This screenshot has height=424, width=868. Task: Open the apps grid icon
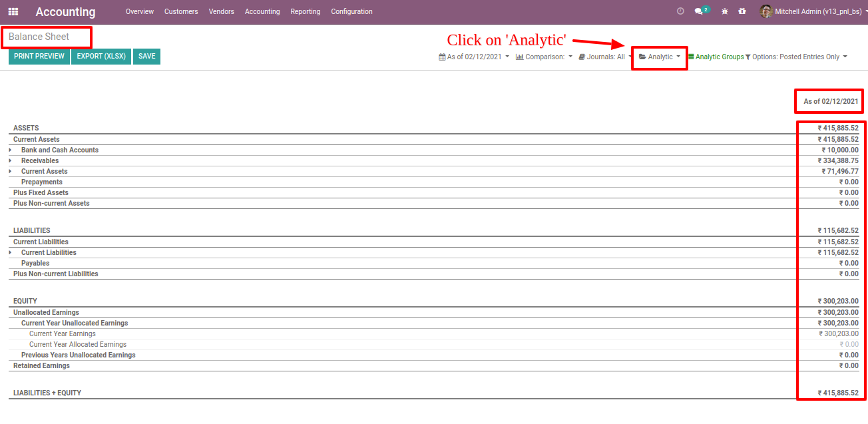pos(13,11)
